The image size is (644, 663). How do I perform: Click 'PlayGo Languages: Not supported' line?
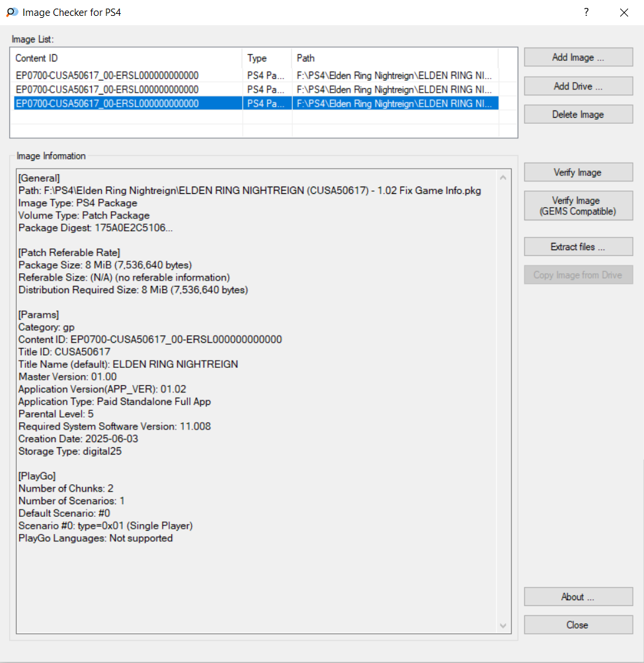[95, 538]
